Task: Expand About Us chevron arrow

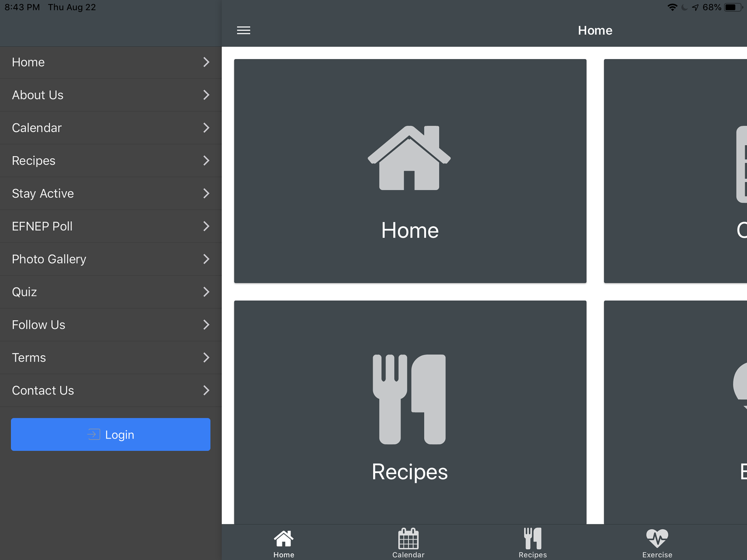Action: click(x=206, y=95)
